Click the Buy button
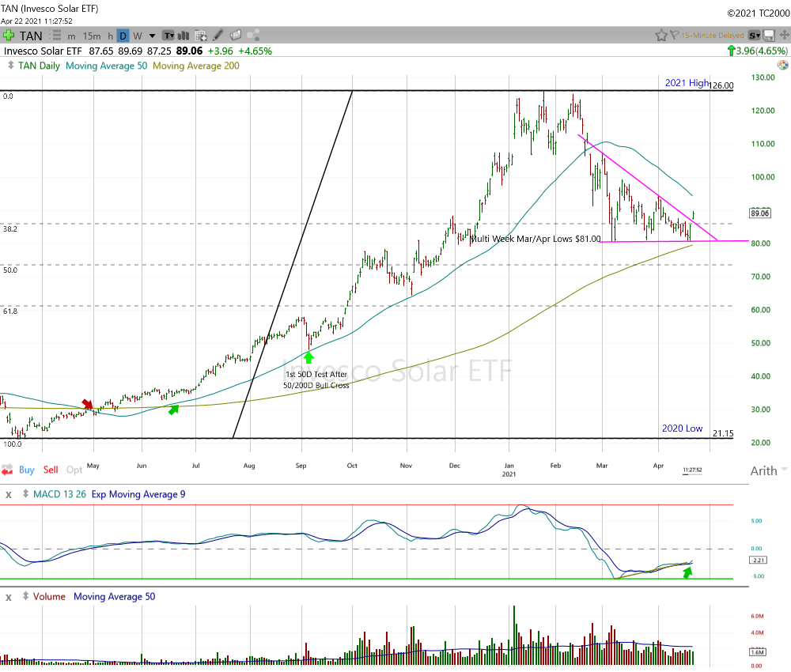The image size is (791, 672). [27, 470]
